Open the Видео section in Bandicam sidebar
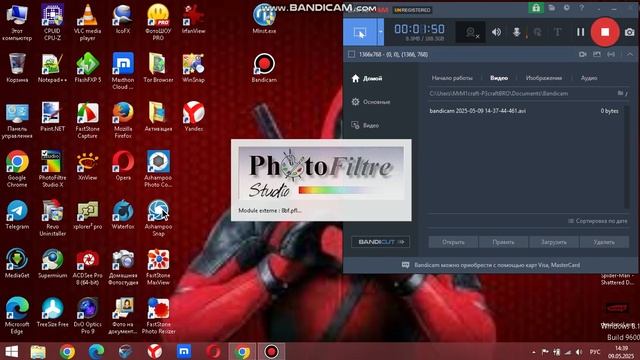The height and width of the screenshot is (360, 640). click(365, 125)
